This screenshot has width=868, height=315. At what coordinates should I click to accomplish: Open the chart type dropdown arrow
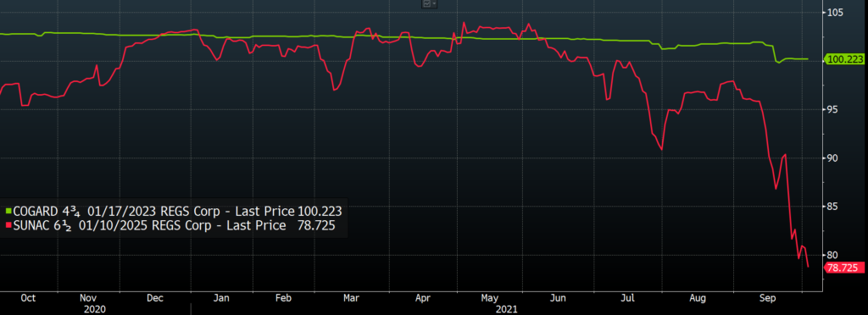[x=435, y=4]
